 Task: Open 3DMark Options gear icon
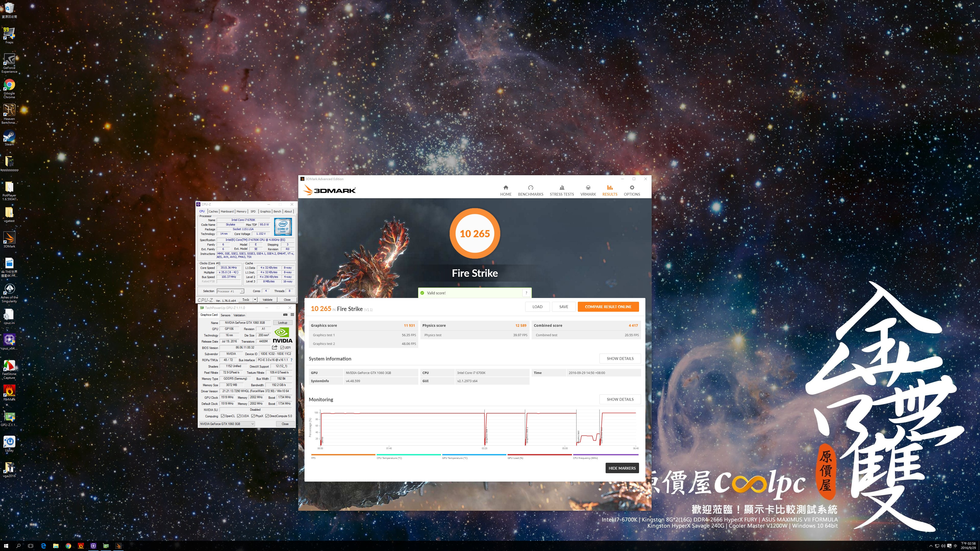(632, 187)
